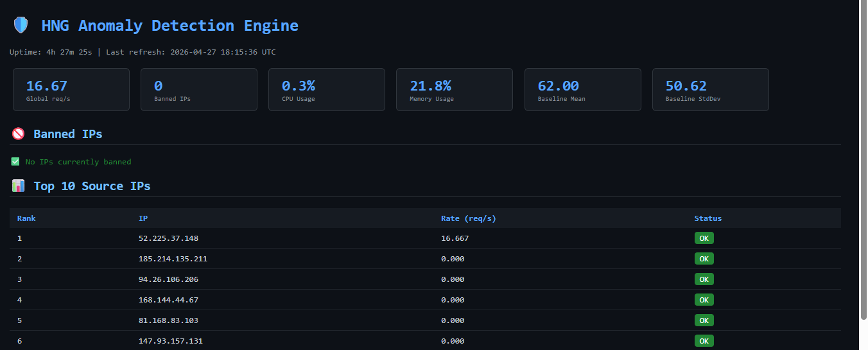Viewport: 868px width, 350px height.
Task: Click the blue shield logo icon
Action: 21,26
